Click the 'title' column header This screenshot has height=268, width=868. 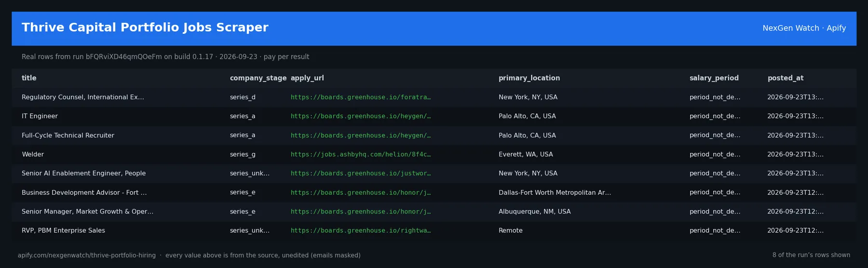pos(29,78)
